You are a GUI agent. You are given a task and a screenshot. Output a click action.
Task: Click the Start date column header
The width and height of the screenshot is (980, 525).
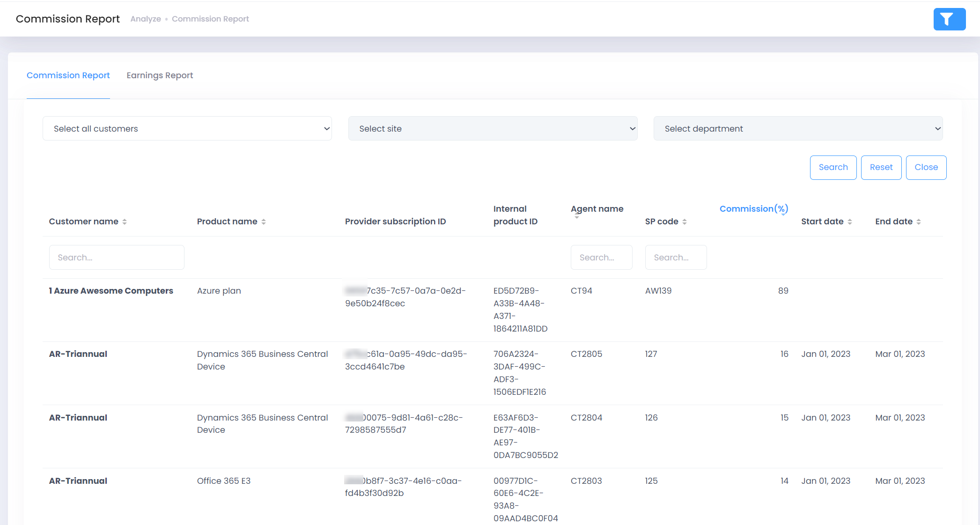tap(822, 222)
